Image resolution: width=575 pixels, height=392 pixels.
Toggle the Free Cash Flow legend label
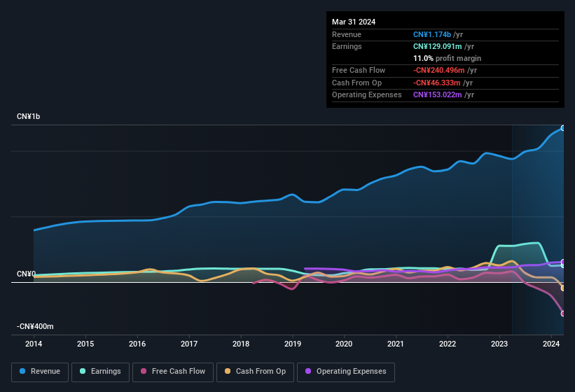point(179,372)
